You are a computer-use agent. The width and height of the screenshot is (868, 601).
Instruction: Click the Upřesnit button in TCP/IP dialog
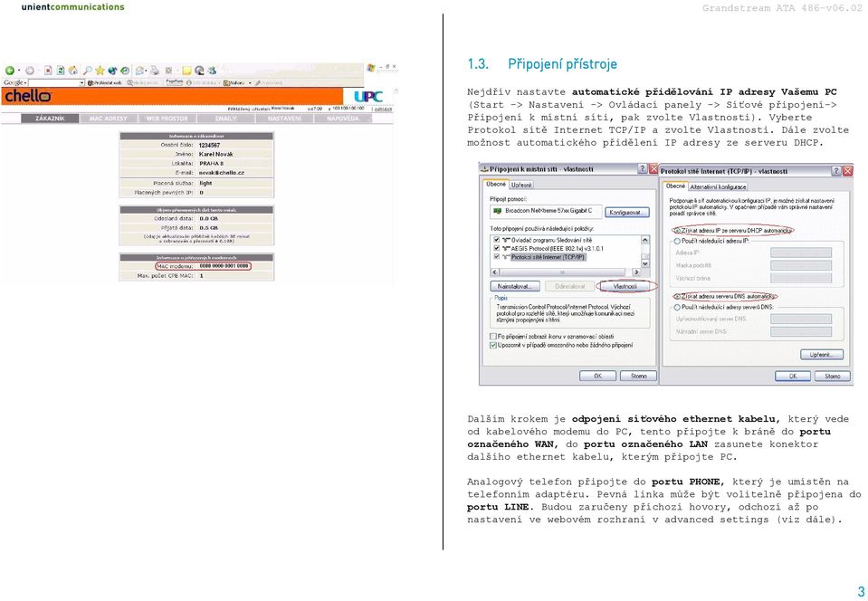[822, 355]
